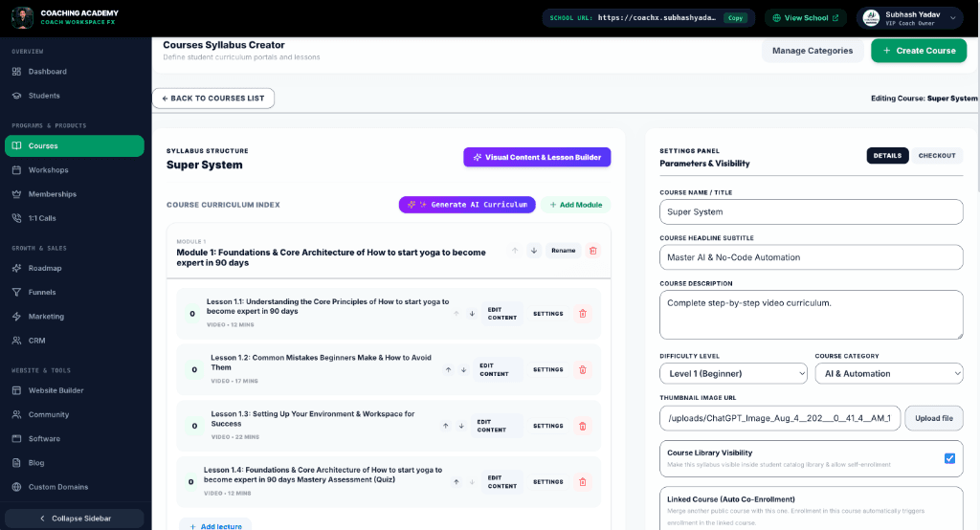Rename Module 1
The height and width of the screenshot is (530, 980).
click(563, 251)
